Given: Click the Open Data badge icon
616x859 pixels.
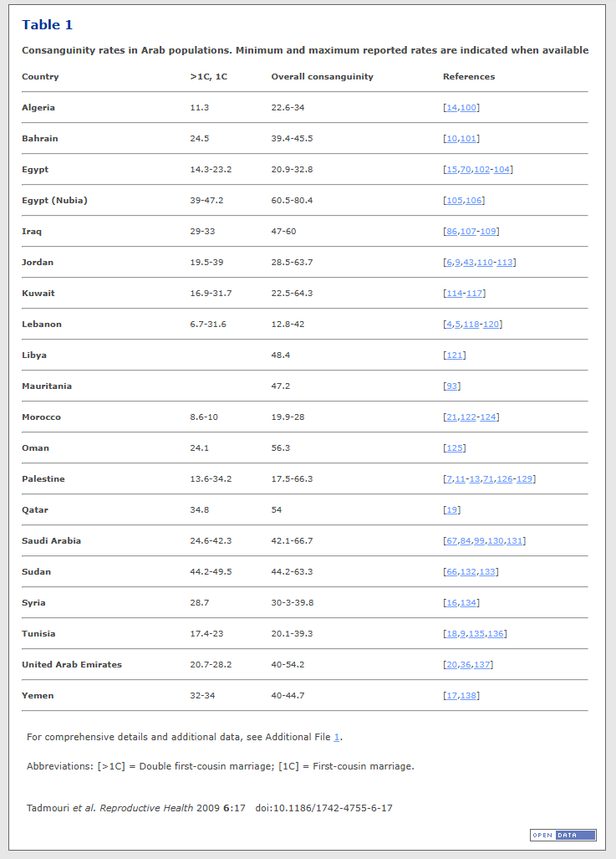Looking at the screenshot, I should (x=563, y=835).
